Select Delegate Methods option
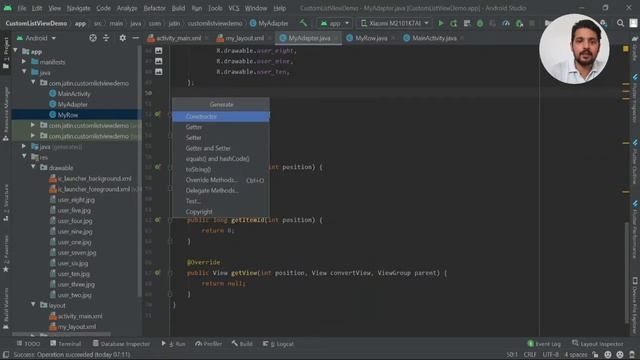640x360 pixels. coord(221,191)
